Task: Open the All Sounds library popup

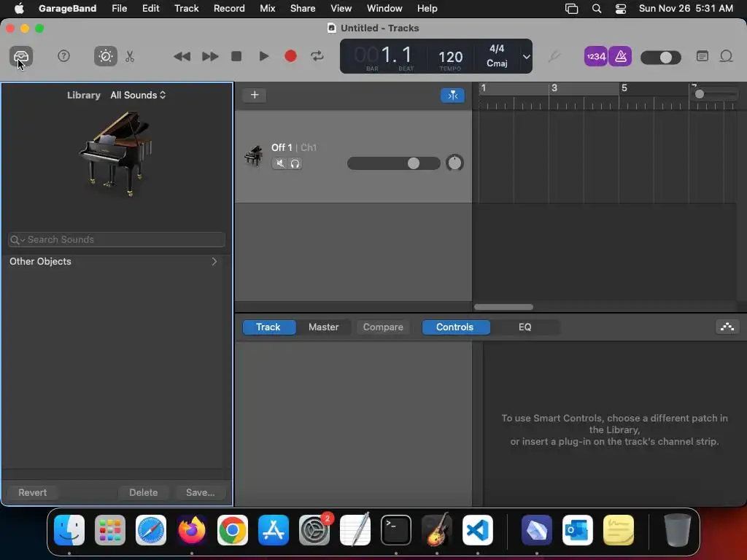Action: coord(138,95)
